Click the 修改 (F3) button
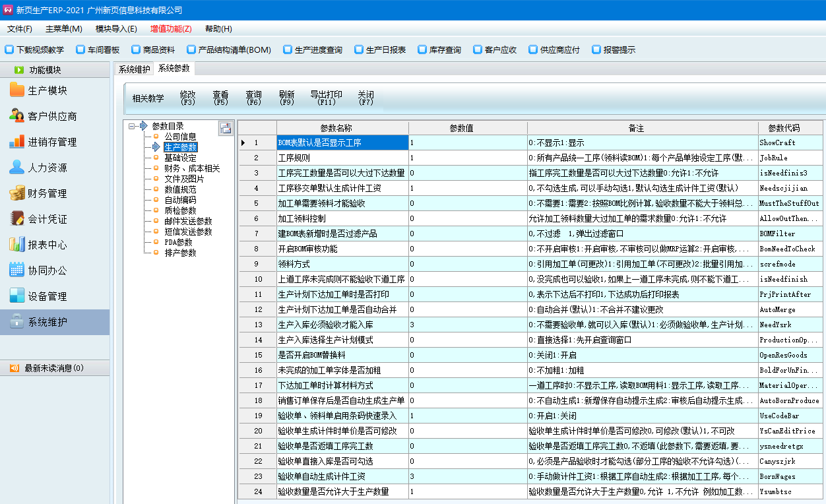Image resolution: width=826 pixels, height=504 pixels. [188, 98]
